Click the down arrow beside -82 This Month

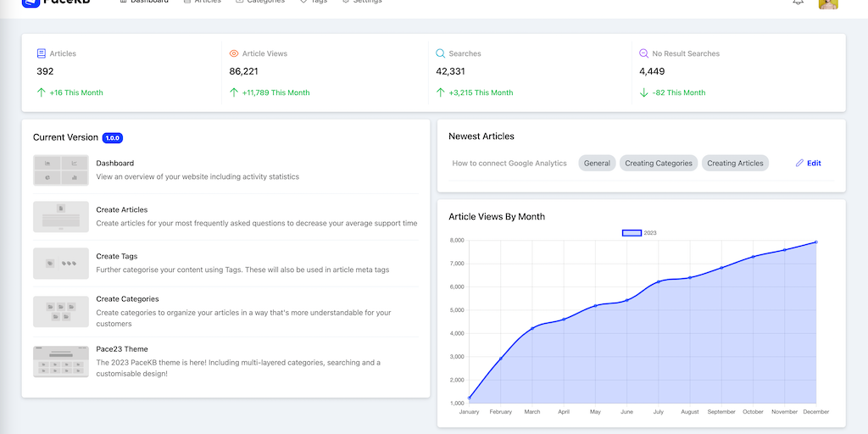643,92
